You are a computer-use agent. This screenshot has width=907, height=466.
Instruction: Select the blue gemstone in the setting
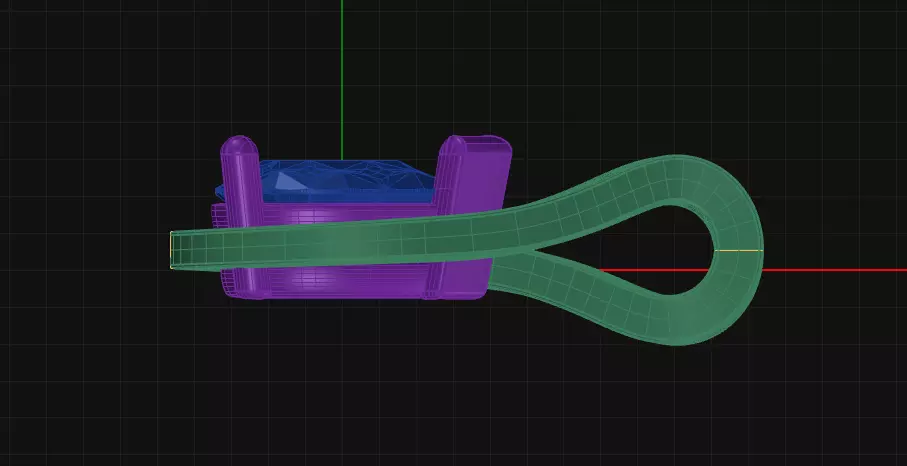coord(347,182)
